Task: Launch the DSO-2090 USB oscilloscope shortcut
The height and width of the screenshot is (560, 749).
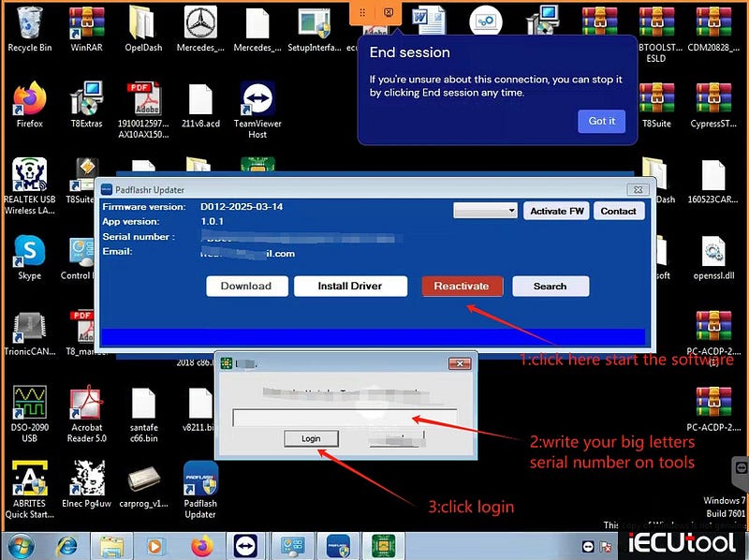Action: 29,414
